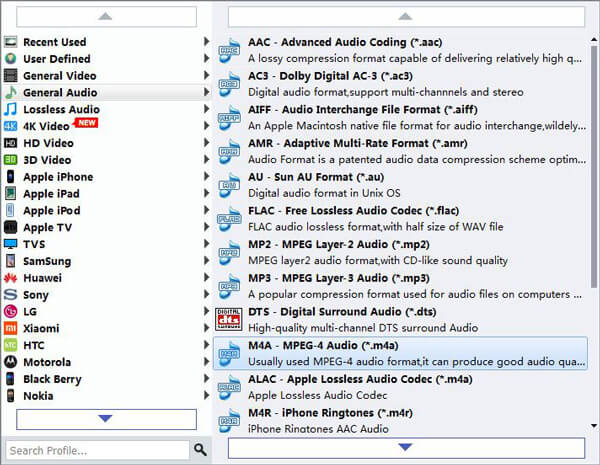Click category list scroll-down button
The image size is (600, 465).
(x=106, y=419)
